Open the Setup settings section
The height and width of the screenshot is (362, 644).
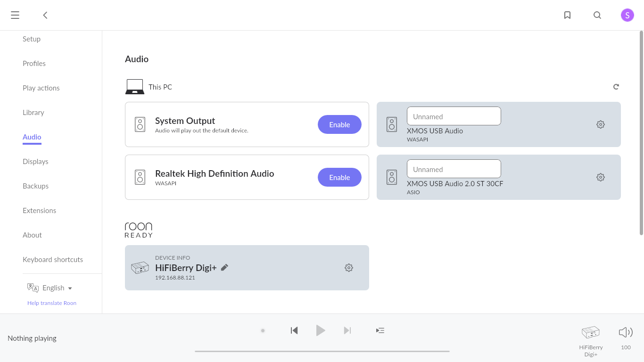(32, 39)
